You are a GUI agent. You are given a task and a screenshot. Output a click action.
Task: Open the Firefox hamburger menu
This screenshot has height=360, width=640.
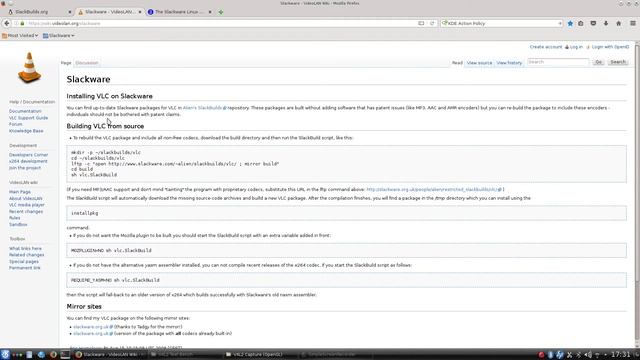[633, 23]
